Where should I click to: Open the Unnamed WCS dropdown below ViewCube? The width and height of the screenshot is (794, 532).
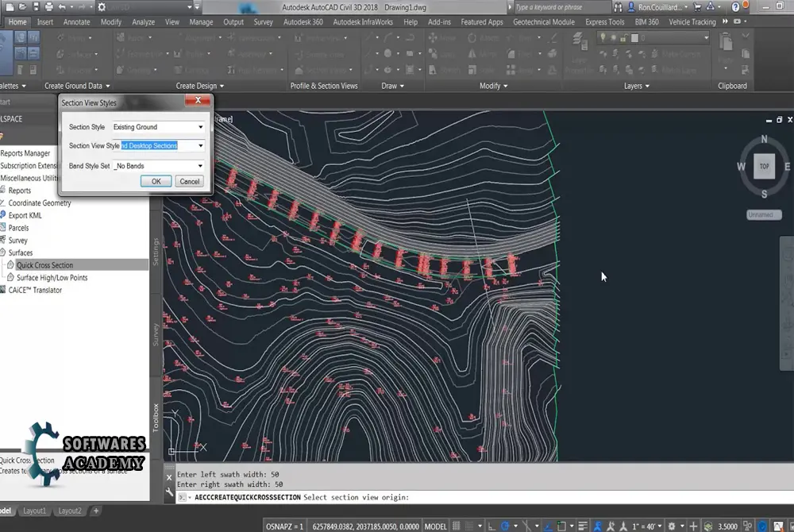(x=764, y=214)
